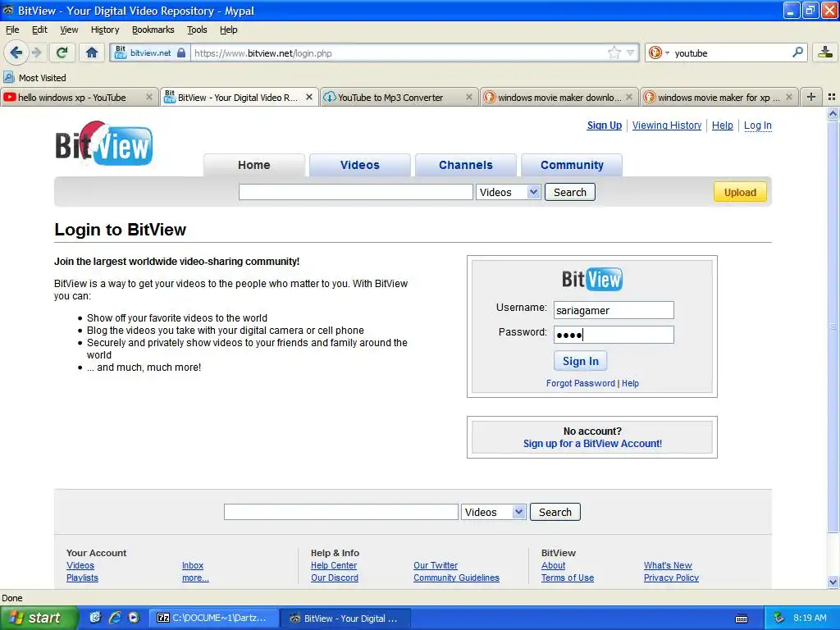Screen dimensions: 840x630
Task: Open the Community site tab
Action: pyautogui.click(x=572, y=165)
